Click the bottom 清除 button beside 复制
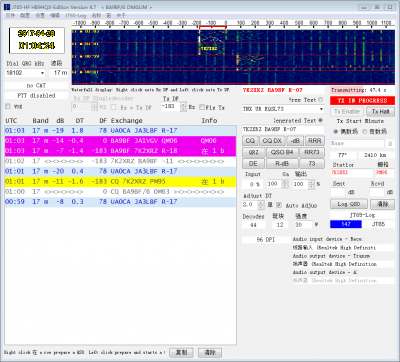This screenshot has height=362, width=400. pos(210,352)
